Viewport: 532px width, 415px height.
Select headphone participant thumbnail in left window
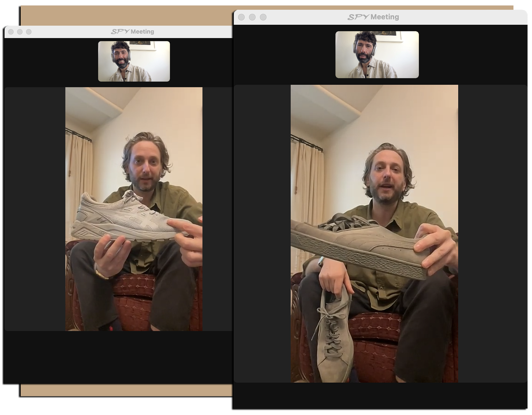134,61
